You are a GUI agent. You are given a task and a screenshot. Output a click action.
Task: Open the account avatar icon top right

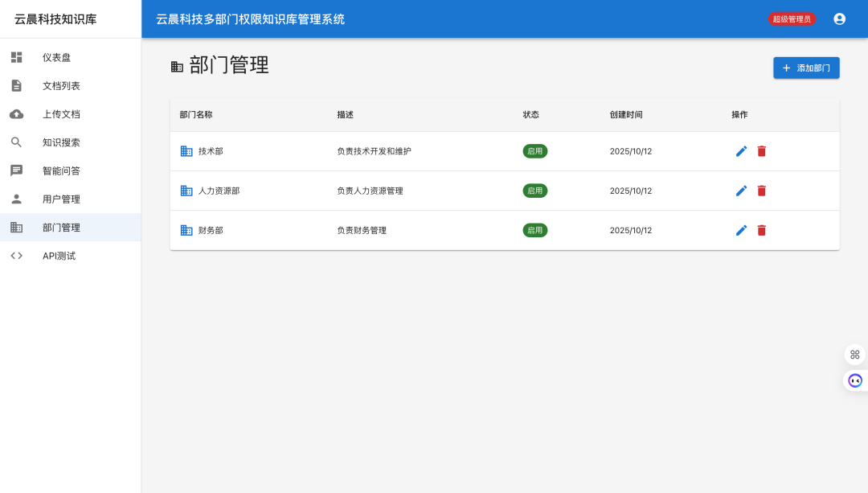pyautogui.click(x=839, y=18)
